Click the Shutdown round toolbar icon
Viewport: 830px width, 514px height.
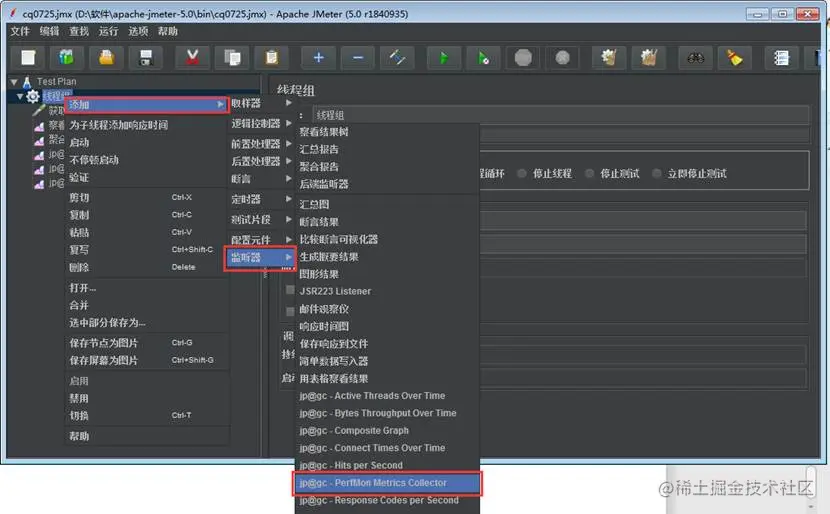[x=563, y=57]
